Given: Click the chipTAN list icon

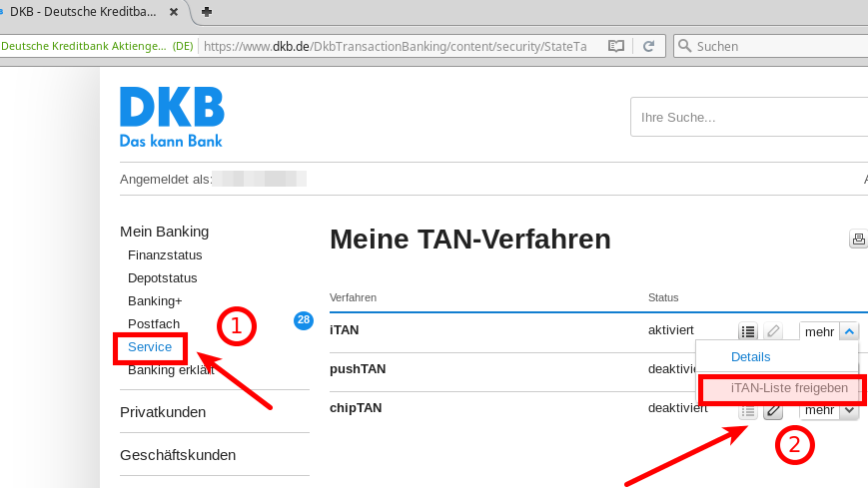Looking at the screenshot, I should pyautogui.click(x=747, y=410).
